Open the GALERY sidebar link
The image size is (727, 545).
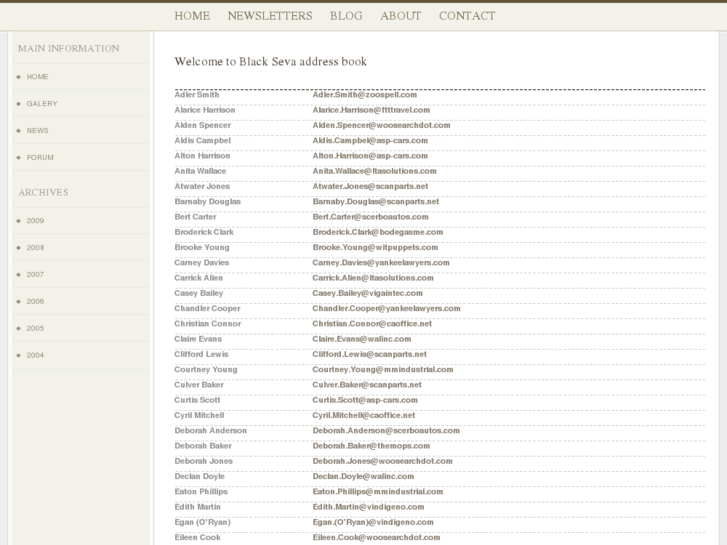point(42,103)
